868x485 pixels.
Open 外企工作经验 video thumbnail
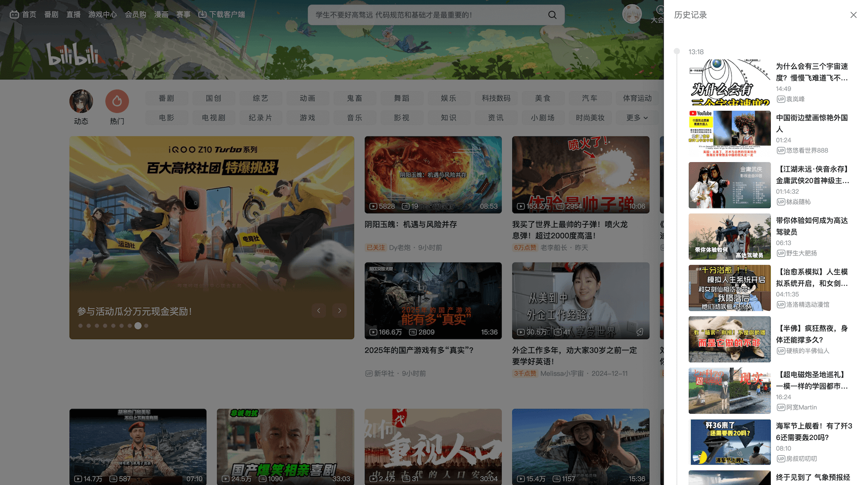[x=580, y=301]
